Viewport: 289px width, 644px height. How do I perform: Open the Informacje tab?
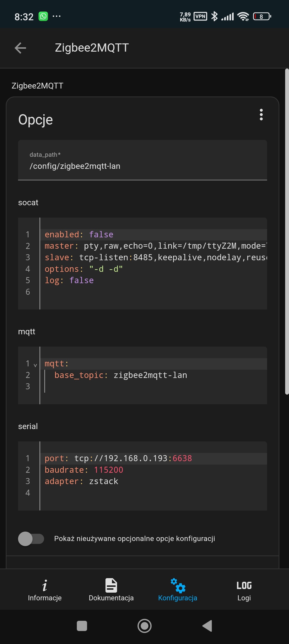click(45, 590)
